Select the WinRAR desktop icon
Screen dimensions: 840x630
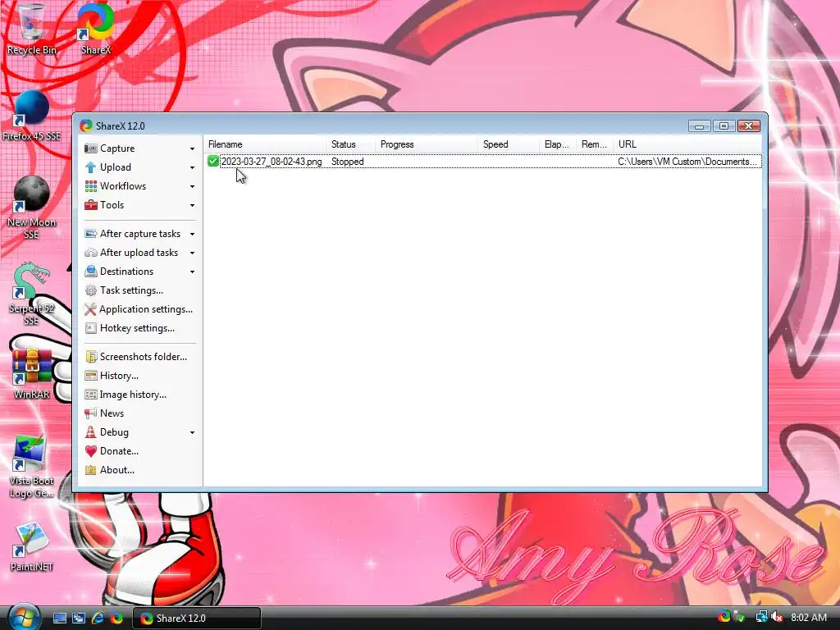(32, 374)
